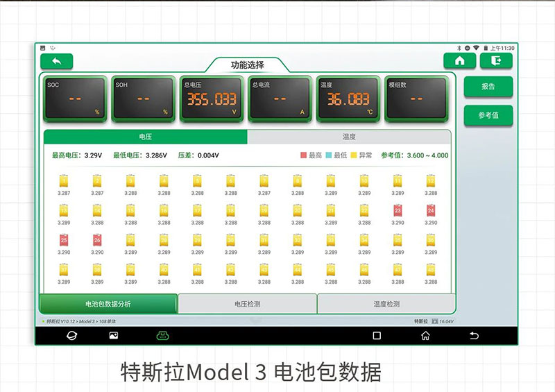Select red battery cell icon 24
The image size is (555, 392).
pos(431,211)
